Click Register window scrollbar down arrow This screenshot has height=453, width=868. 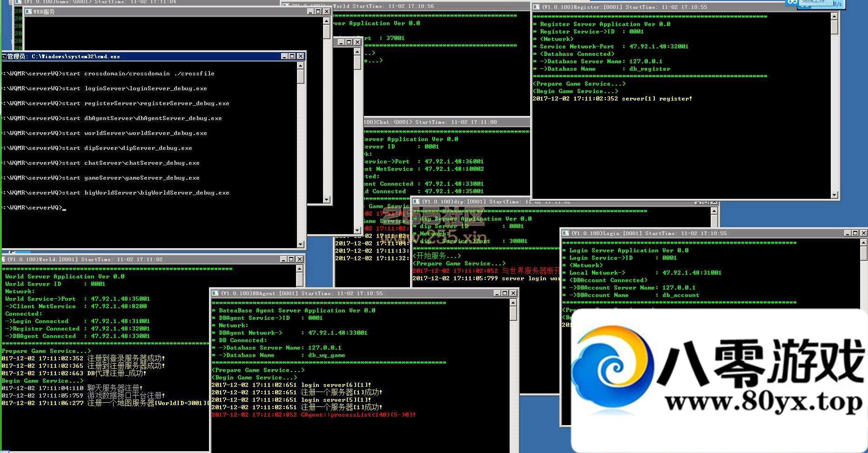pyautogui.click(x=834, y=195)
